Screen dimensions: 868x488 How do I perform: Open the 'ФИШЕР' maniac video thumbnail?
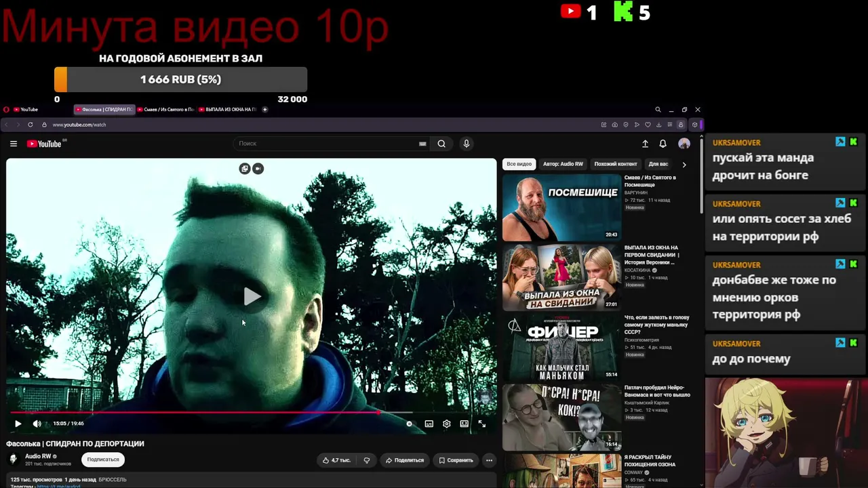coord(561,347)
